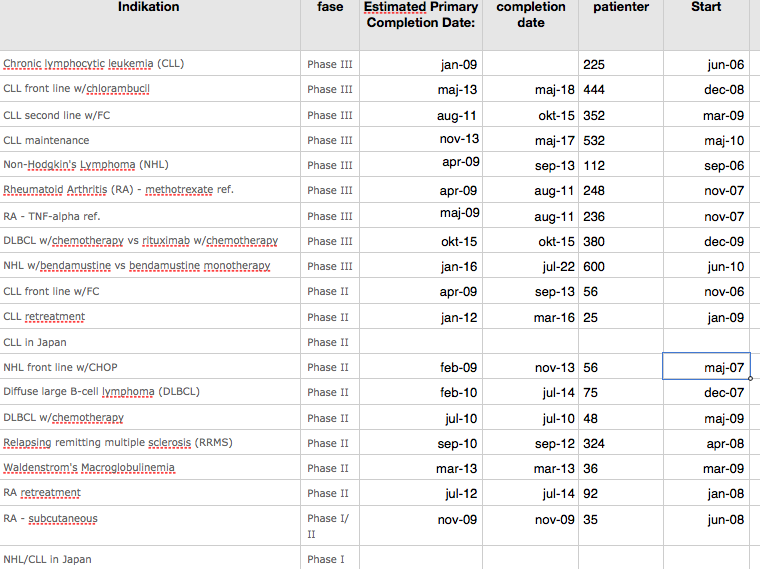Click Relapsing remitting multiple sclerosis cell
This screenshot has width=760, height=569.
(150, 443)
